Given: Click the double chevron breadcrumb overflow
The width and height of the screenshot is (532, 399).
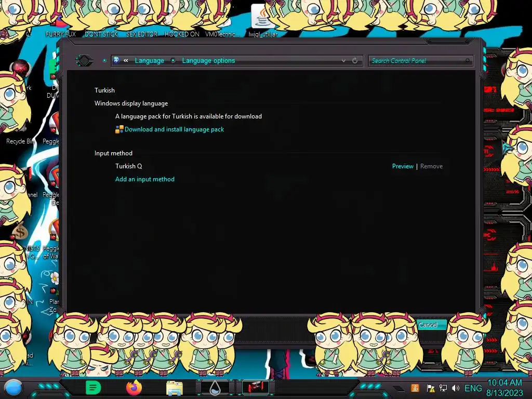Looking at the screenshot, I should pyautogui.click(x=126, y=60).
